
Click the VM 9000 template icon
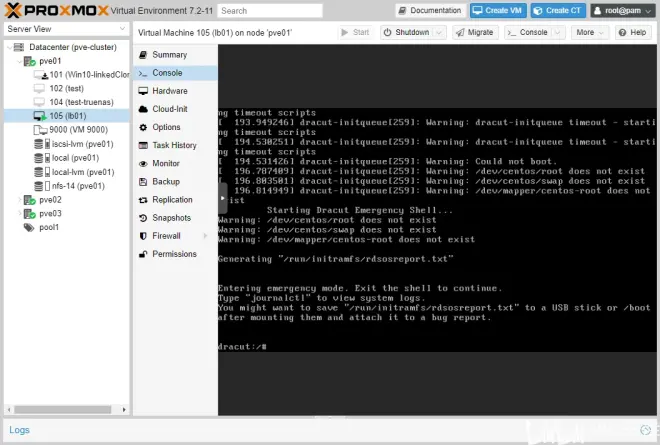pyautogui.click(x=40, y=130)
